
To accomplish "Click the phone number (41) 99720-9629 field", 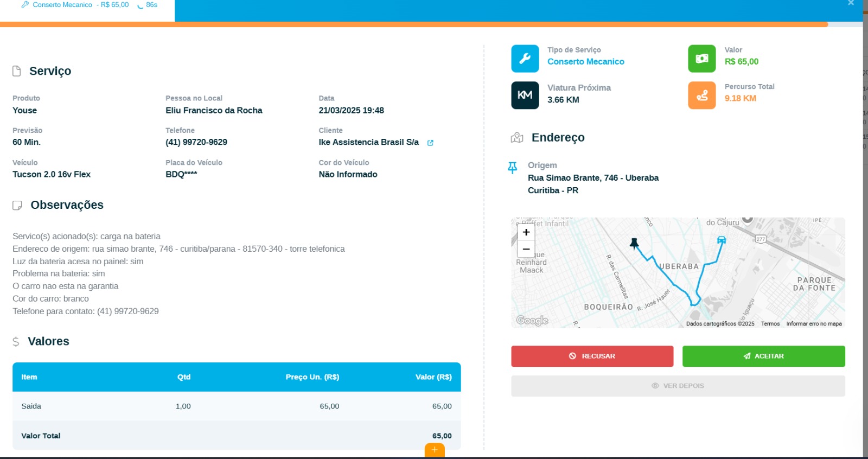I will point(196,142).
